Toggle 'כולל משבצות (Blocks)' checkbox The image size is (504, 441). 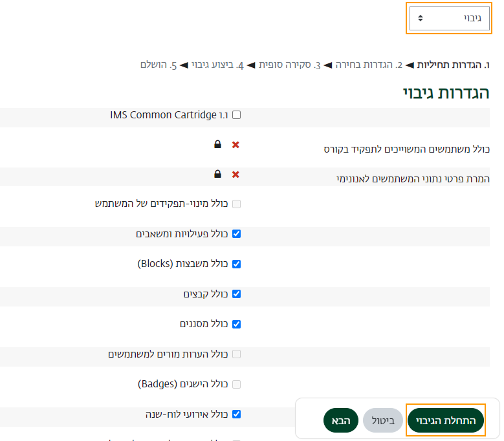236,264
